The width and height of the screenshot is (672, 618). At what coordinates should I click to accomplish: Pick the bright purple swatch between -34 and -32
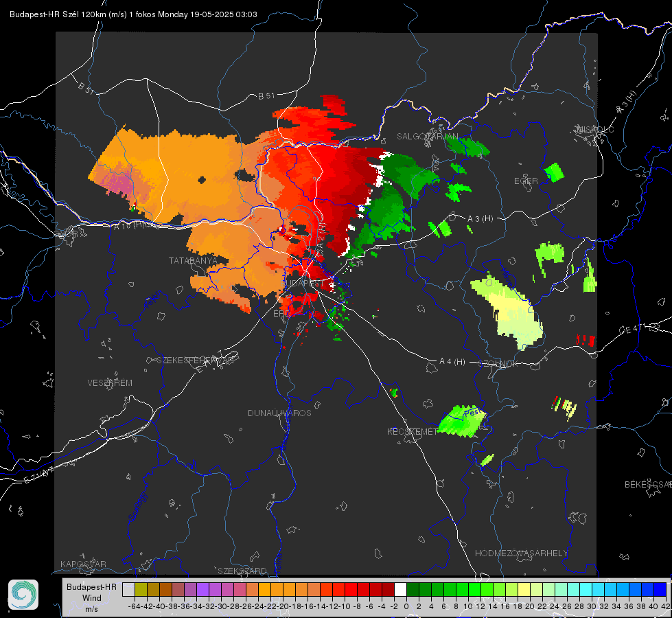202,589
